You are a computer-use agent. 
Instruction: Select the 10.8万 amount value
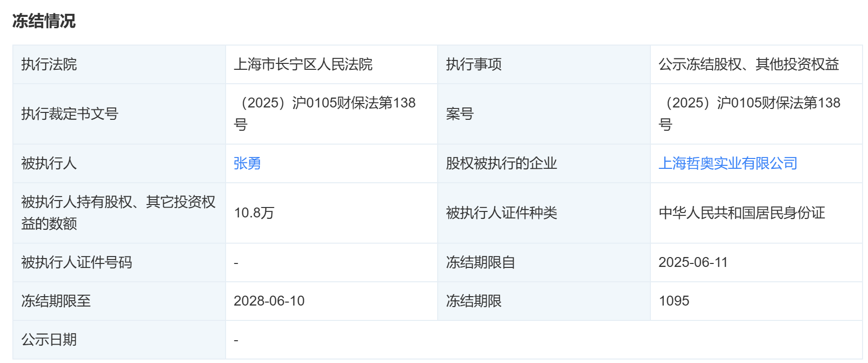click(254, 213)
